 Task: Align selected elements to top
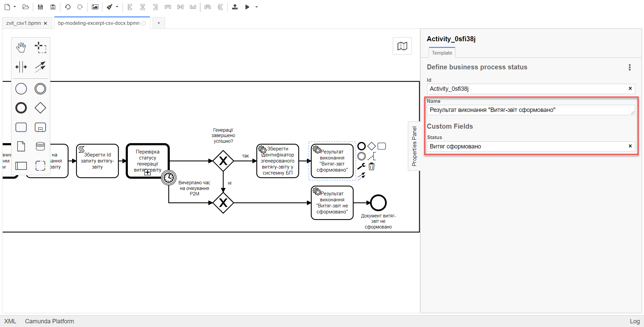tap(168, 7)
